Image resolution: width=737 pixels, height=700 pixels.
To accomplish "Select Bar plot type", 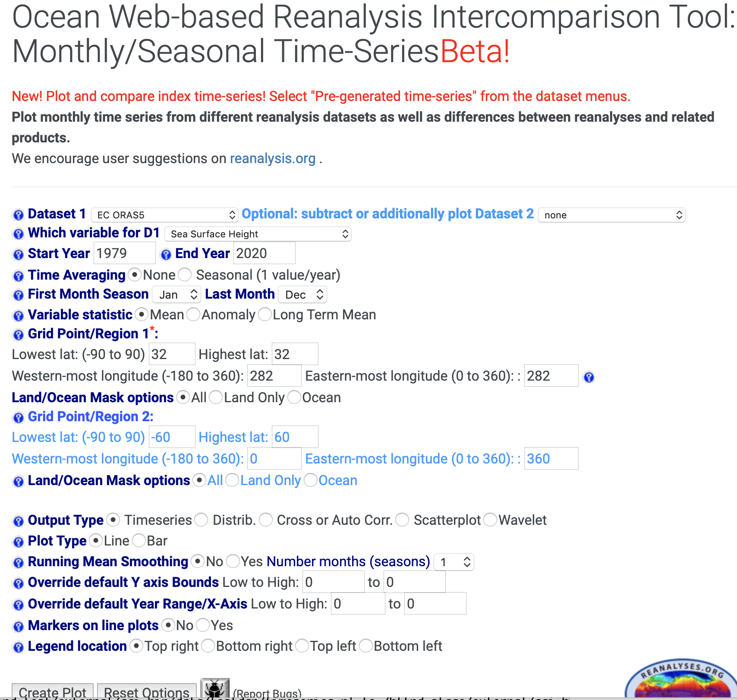I will coord(139,541).
